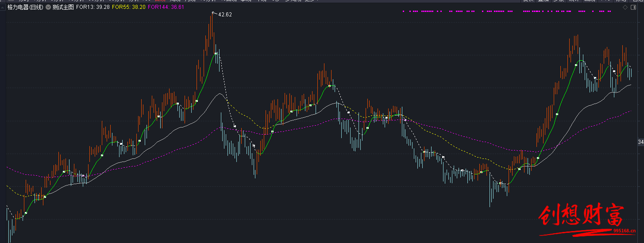Image resolution: width=644 pixels, height=243 pixels.
Task: Click the magenta FOR144: 36.61 value
Action: (x=166, y=8)
